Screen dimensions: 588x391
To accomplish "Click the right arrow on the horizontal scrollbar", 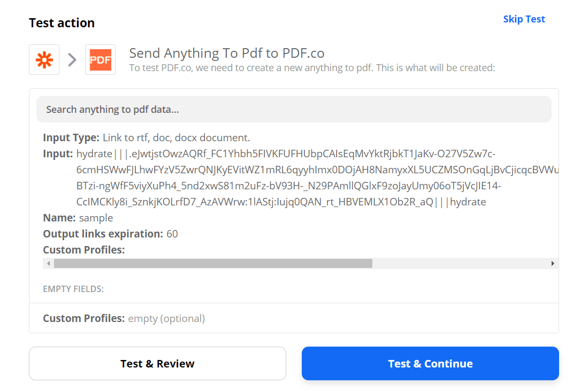I will click(x=553, y=263).
